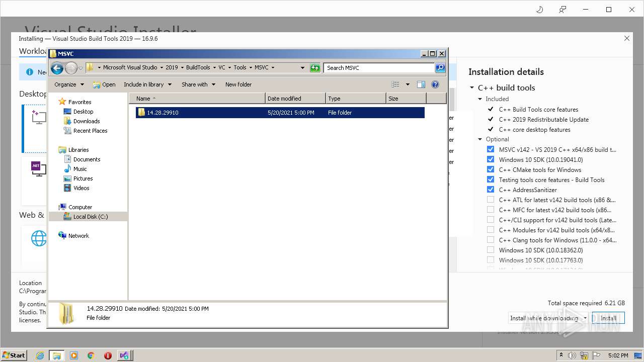Click the Back arrow in Explorer
This screenshot has width=644, height=362.
[57, 68]
